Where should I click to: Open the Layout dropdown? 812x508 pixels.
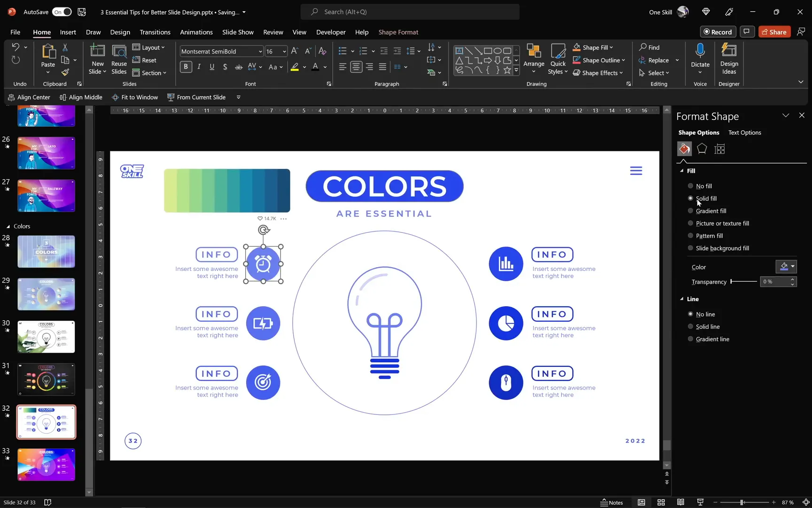point(148,48)
